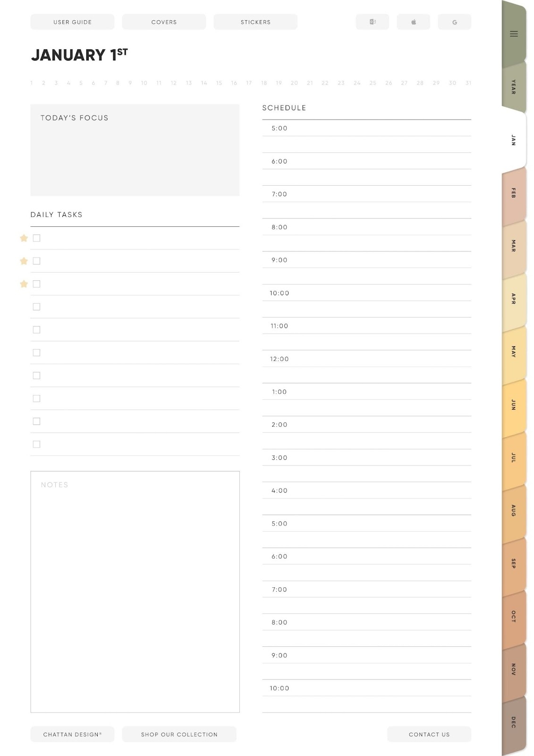Screen dimensions: 534x756
Task: Click the Stickers button
Action: (255, 22)
